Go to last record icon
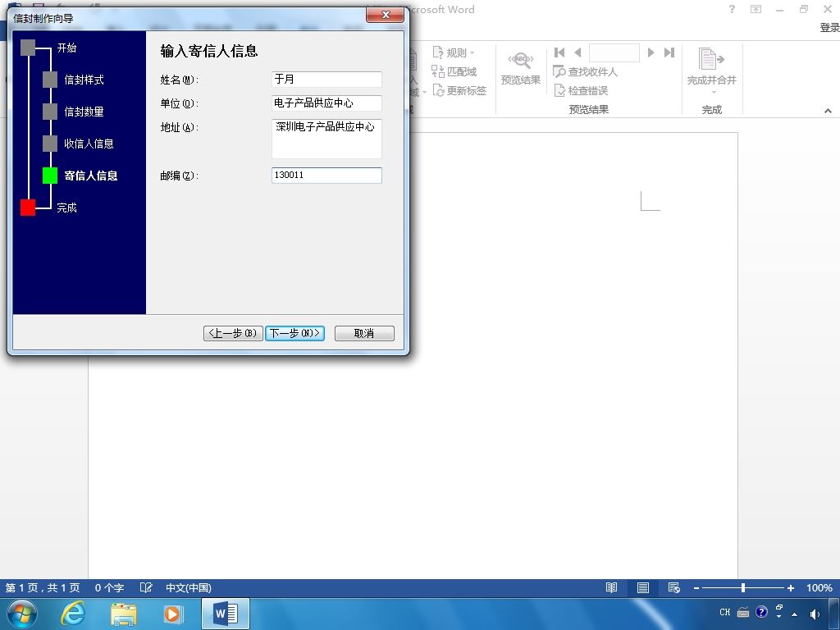840x630 pixels. pos(669,52)
